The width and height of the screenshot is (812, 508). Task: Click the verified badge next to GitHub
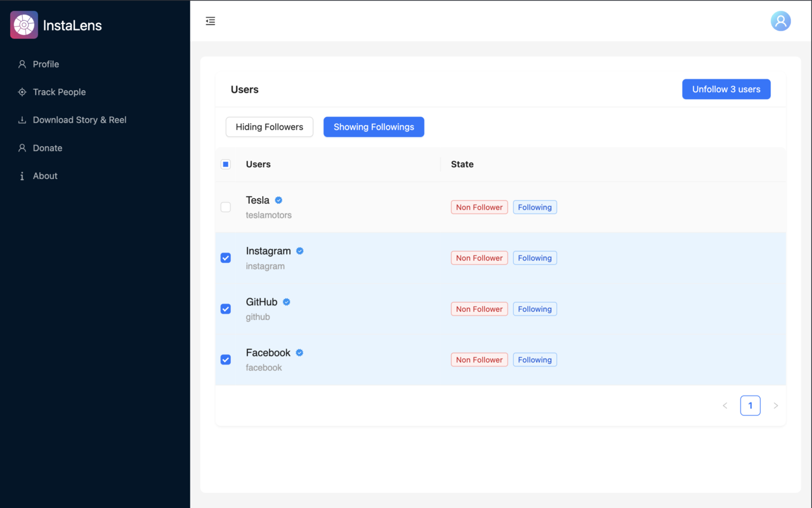[287, 302]
